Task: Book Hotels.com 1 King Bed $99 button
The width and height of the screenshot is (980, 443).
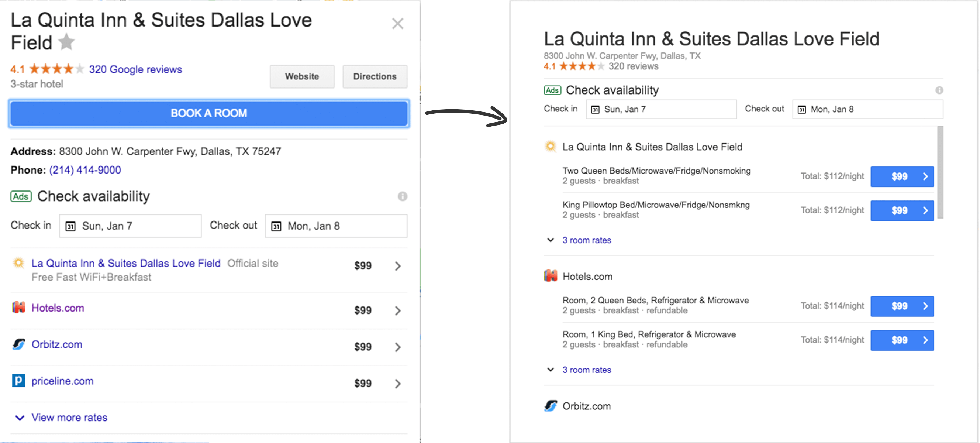Action: [902, 340]
